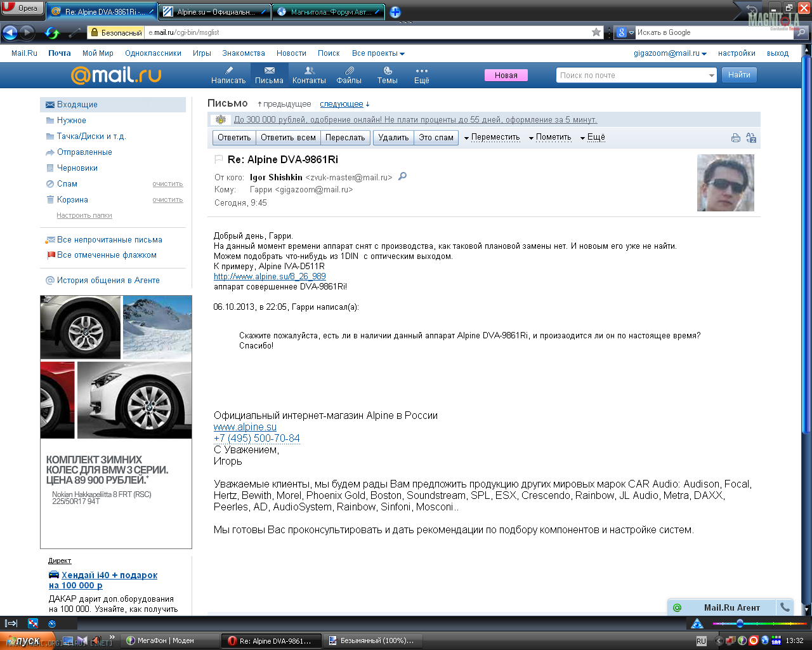812x650 pixels.
Task: Open История общения в Агенте
Action: pos(108,280)
